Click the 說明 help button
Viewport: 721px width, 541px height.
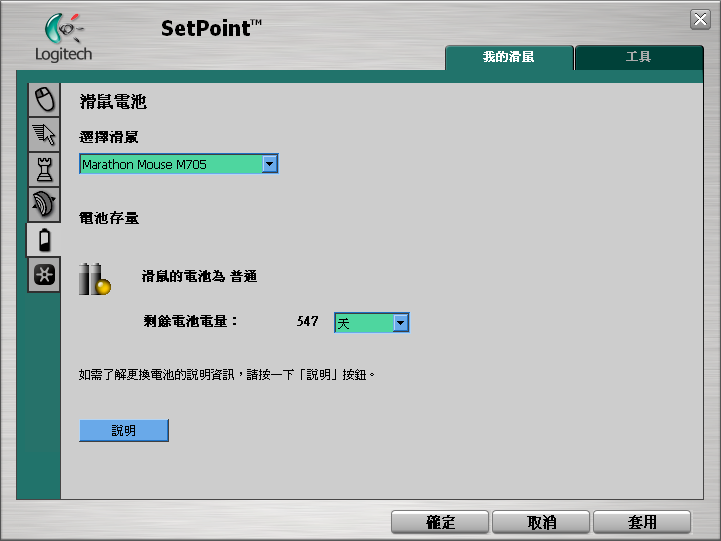click(124, 430)
